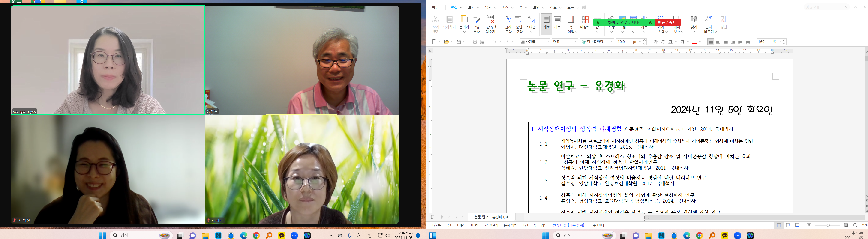Click the 복사하기 (copy) icon
Screen dimensions: 868x239
pos(449,19)
